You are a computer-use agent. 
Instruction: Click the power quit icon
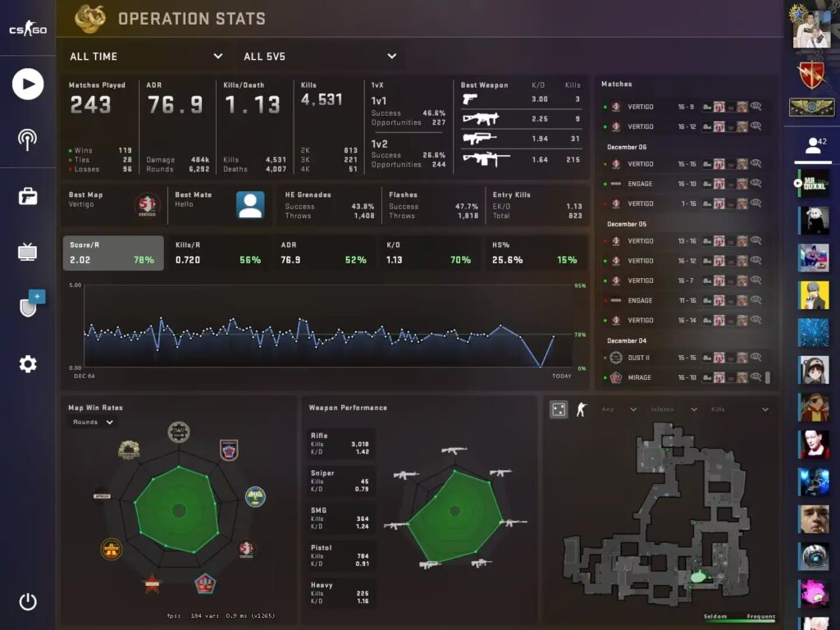(x=28, y=601)
